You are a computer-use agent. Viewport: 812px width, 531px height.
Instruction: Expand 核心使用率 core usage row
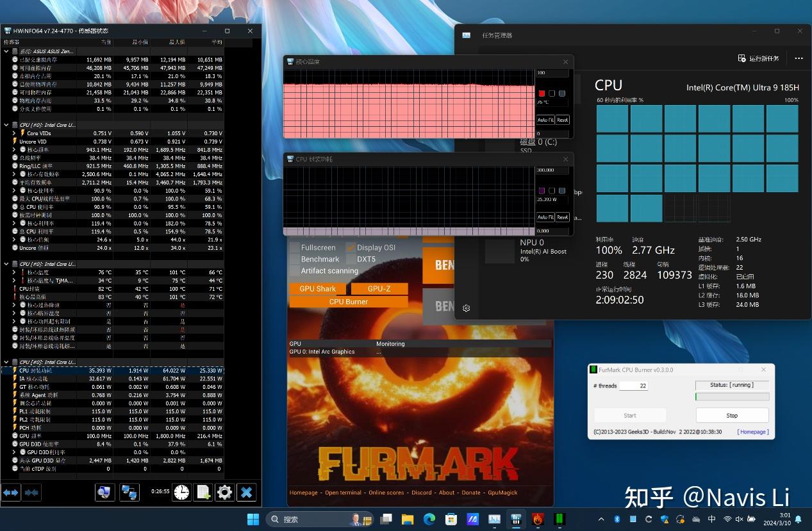pyautogui.click(x=14, y=190)
